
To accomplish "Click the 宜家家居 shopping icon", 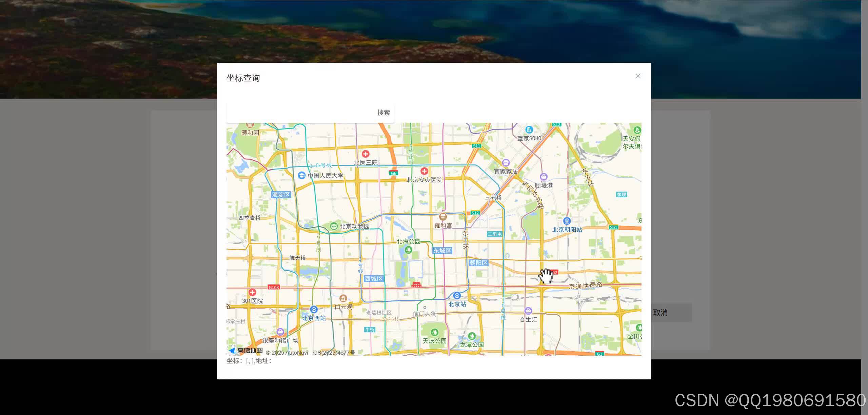I will click(506, 163).
